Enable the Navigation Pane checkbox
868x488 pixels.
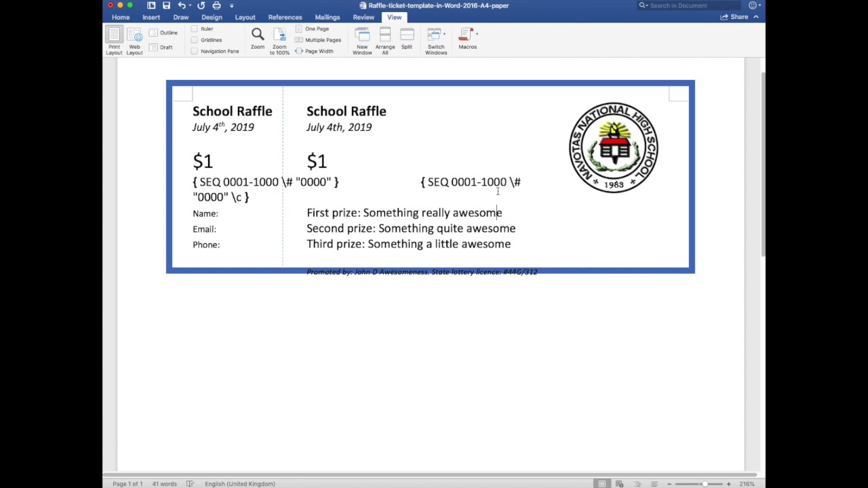tap(195, 52)
